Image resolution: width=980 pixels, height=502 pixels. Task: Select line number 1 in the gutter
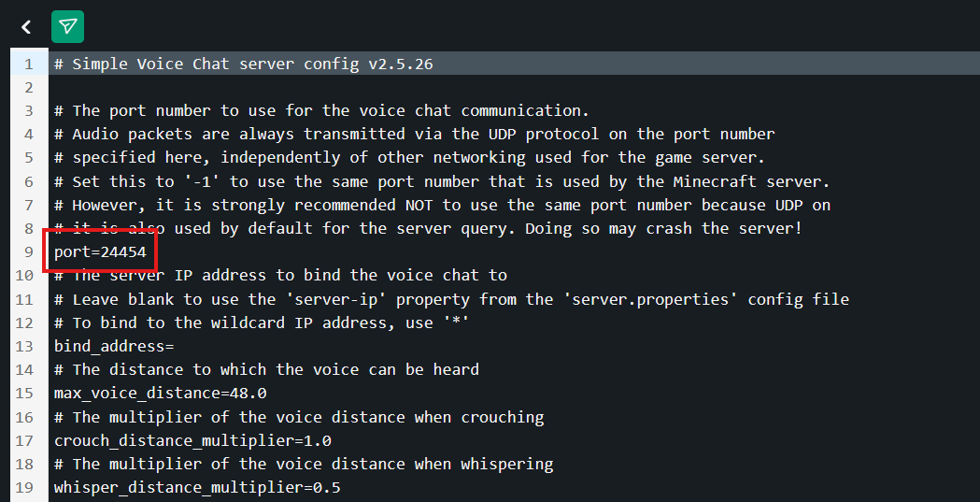[28, 64]
